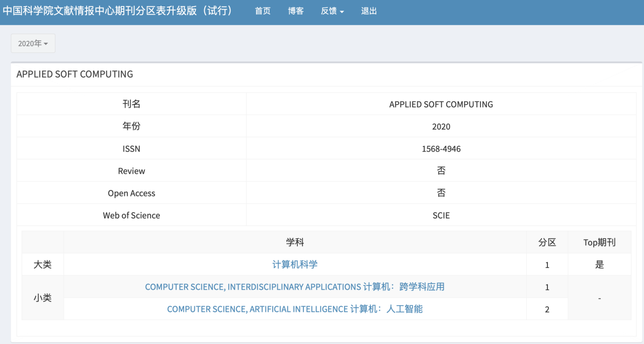The width and height of the screenshot is (644, 344).
Task: Select the Web of Science SCIE cell
Action: tap(441, 215)
